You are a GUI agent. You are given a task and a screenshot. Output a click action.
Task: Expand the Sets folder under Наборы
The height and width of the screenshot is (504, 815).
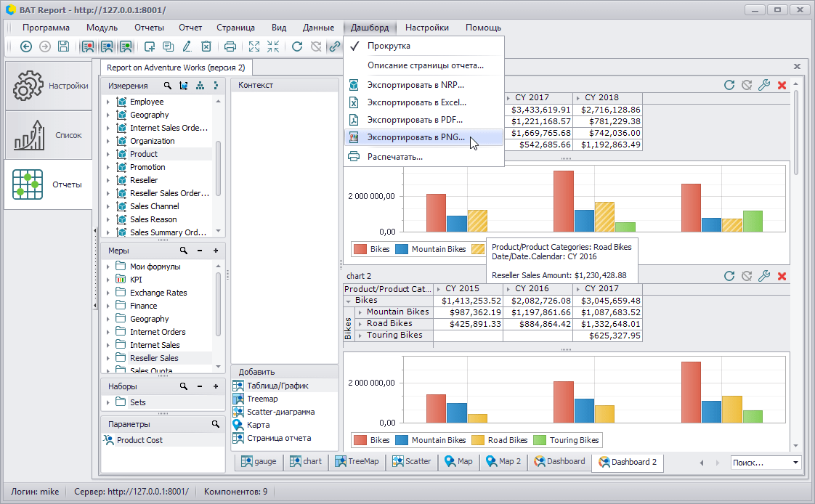point(108,402)
